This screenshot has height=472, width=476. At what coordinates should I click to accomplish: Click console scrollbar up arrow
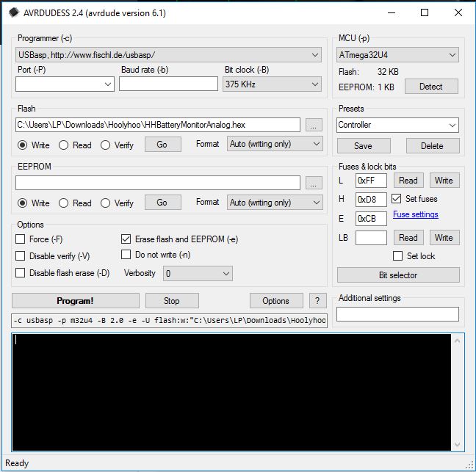tap(458, 341)
